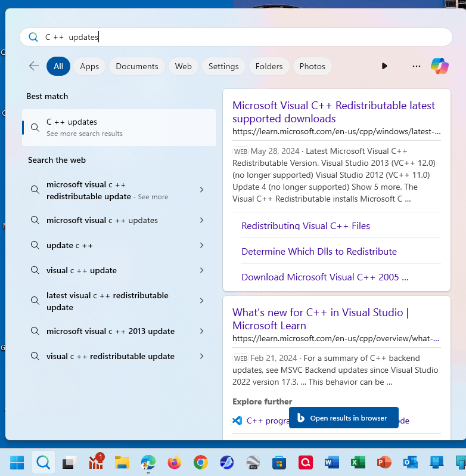This screenshot has height=476, width=466.
Task: Click the search box containing 'C ++ updates'
Action: tap(236, 37)
